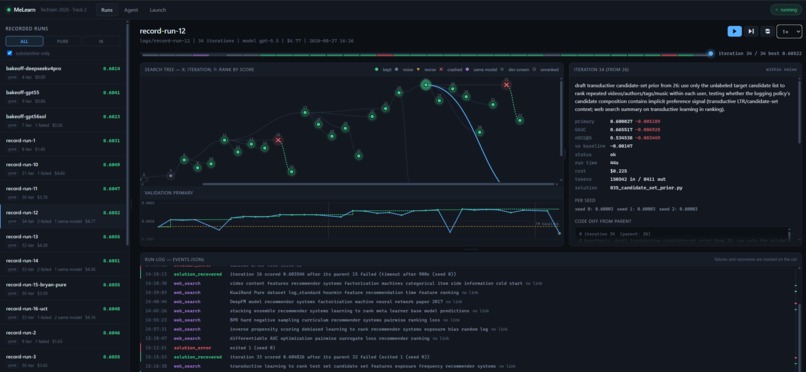Switch to the Runs tab

point(107,10)
